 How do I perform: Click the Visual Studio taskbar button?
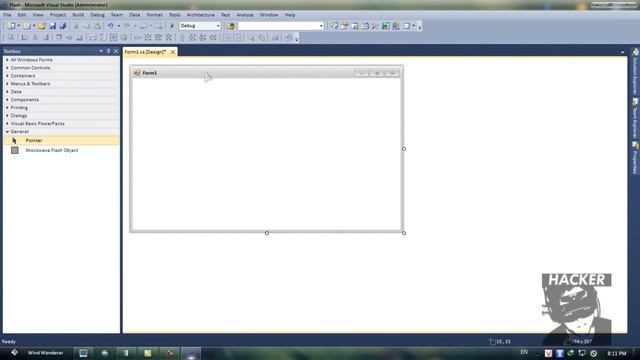191,353
